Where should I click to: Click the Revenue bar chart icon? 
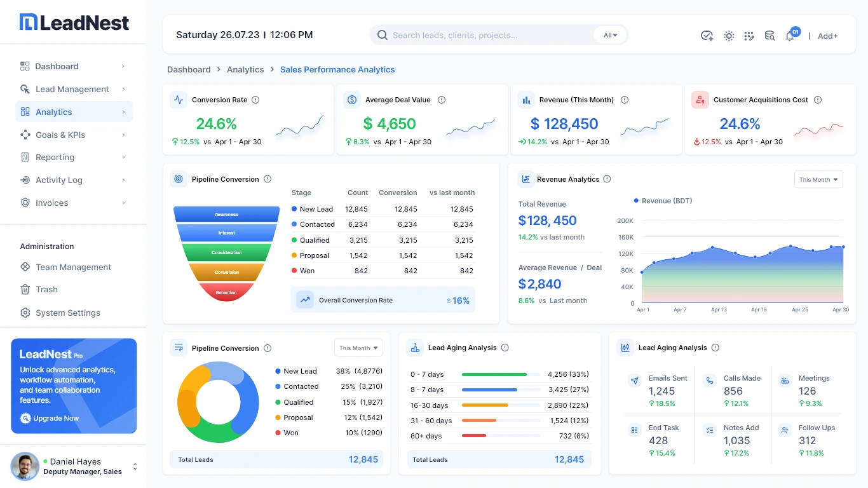pos(526,100)
